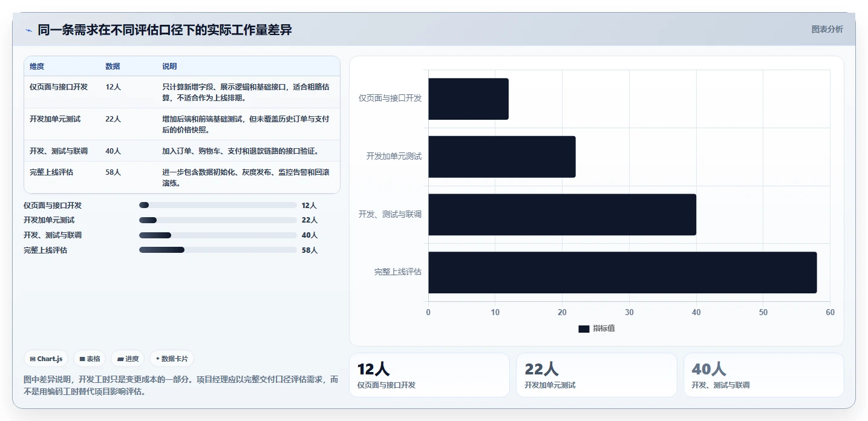Click the 58人 value beside progress bar

310,250
